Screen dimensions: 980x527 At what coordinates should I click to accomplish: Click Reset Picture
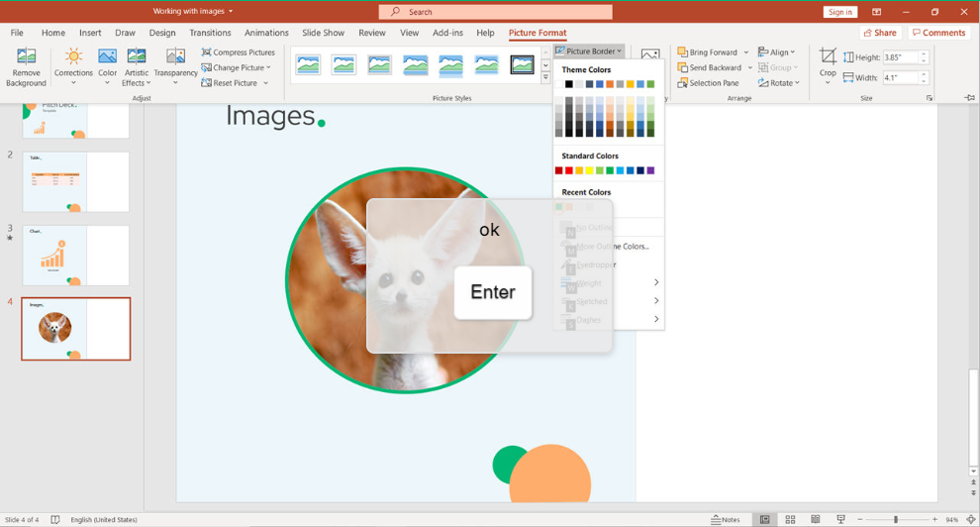pos(230,82)
